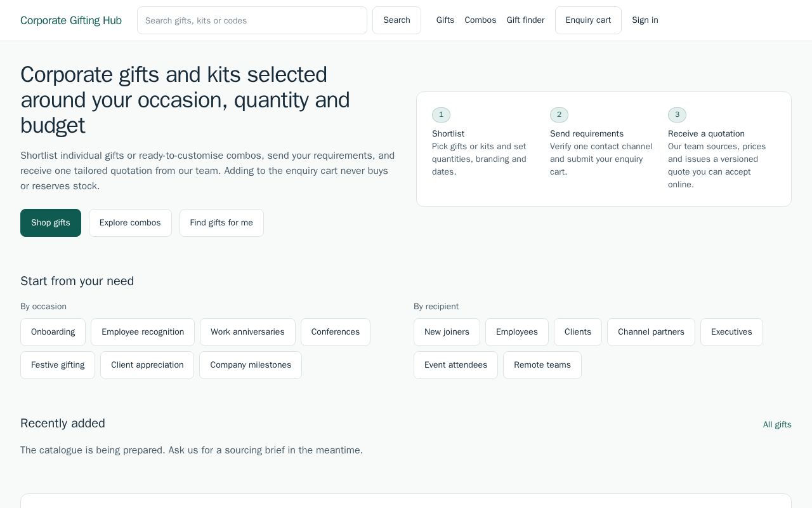Click the By occasion label
Viewport: 812px width, 508px height.
click(x=43, y=307)
